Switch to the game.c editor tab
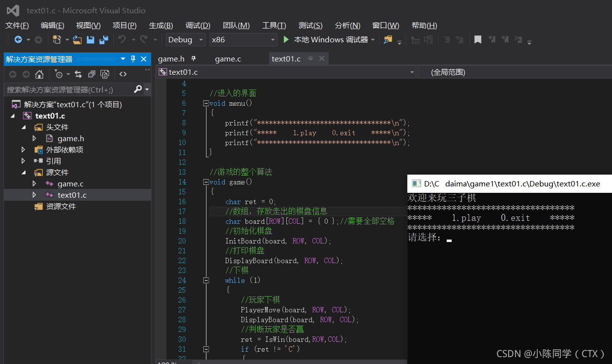 (x=228, y=59)
